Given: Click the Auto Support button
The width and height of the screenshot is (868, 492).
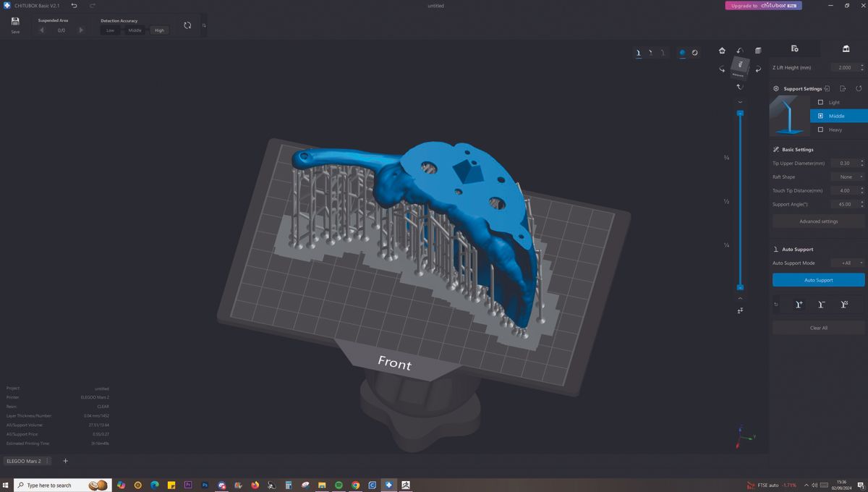Looking at the screenshot, I should click(x=818, y=279).
